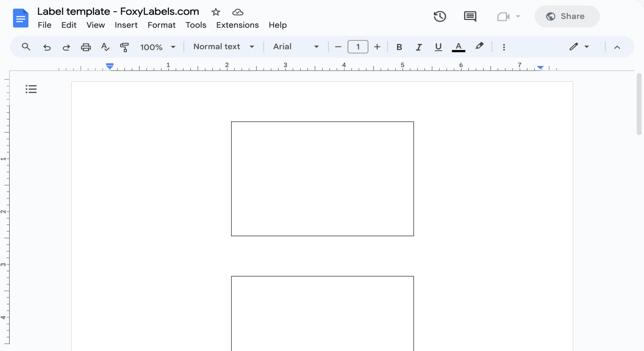Screen dimensions: 644x351
Task: Open the Extensions menu
Action: (237, 25)
